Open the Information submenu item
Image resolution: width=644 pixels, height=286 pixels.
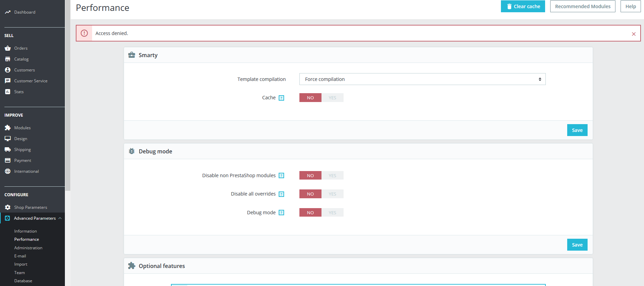(x=25, y=231)
